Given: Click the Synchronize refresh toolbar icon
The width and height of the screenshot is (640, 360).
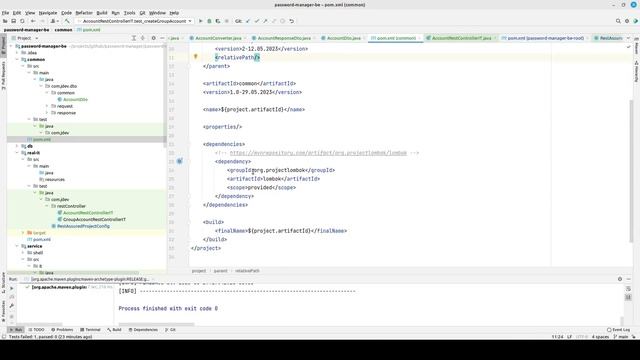Looking at the screenshot, I should 22,21.
